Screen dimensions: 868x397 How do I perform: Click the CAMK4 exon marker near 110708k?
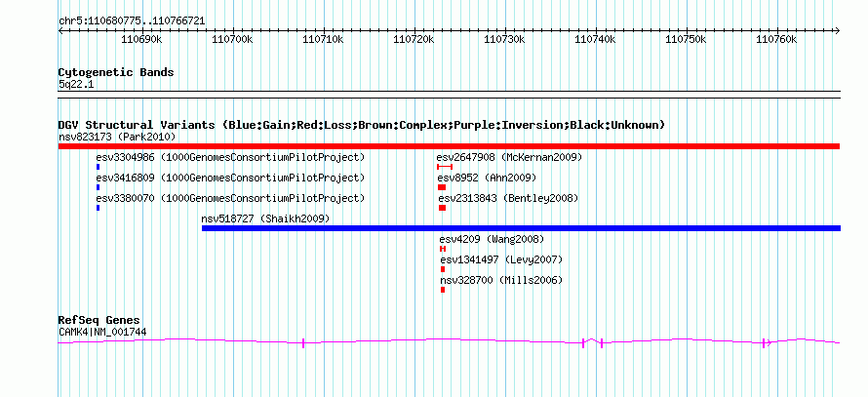click(303, 342)
